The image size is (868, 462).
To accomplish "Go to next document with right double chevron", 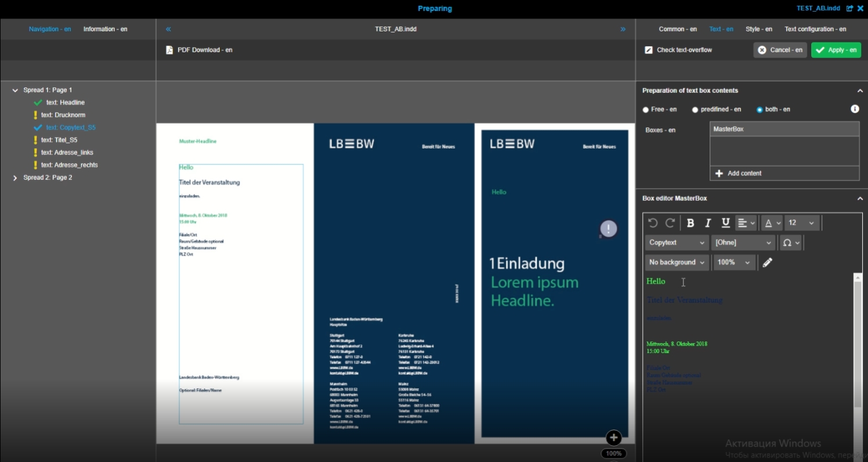I will pos(623,29).
